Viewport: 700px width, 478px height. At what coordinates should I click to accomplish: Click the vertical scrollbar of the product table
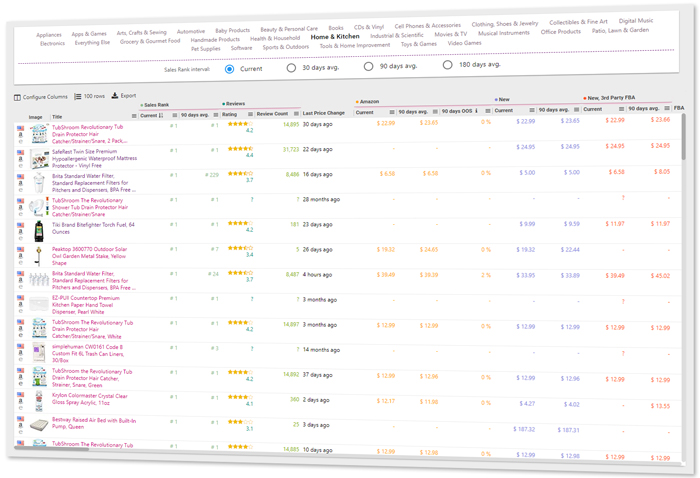coord(683,137)
